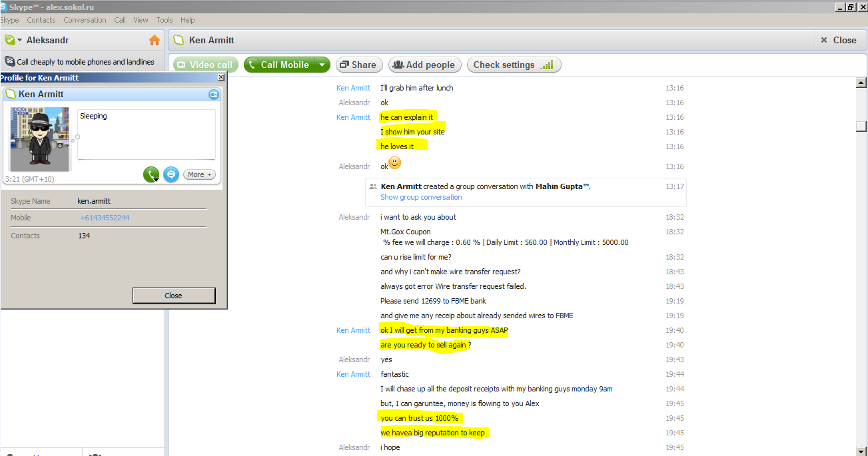Click the Skype logo in the title bar
The height and width of the screenshot is (456, 868).
click(3, 7)
